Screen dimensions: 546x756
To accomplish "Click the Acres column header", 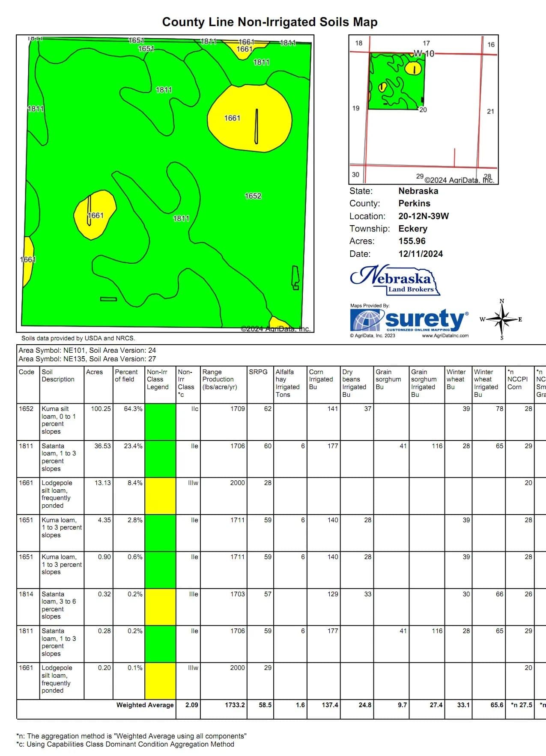I will (x=94, y=372).
